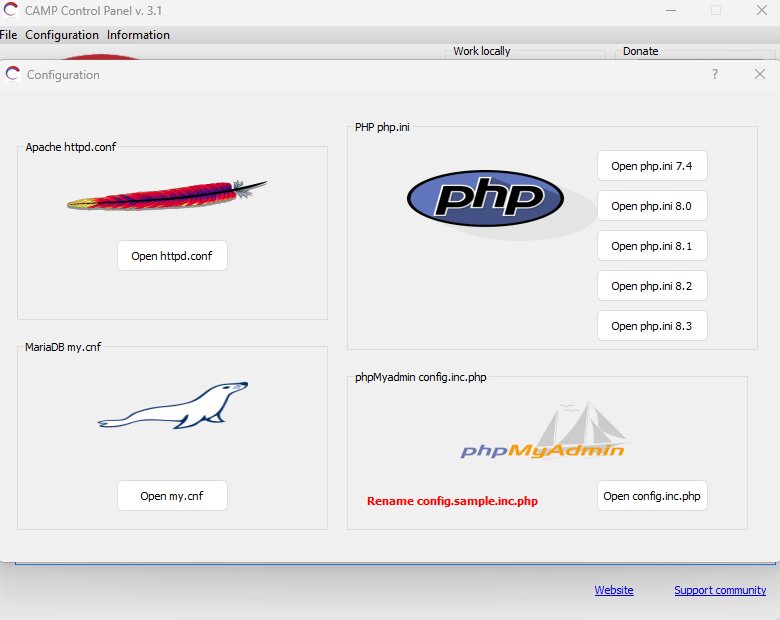The height and width of the screenshot is (620, 780).
Task: Close the Configuration dialog
Action: 760,74
